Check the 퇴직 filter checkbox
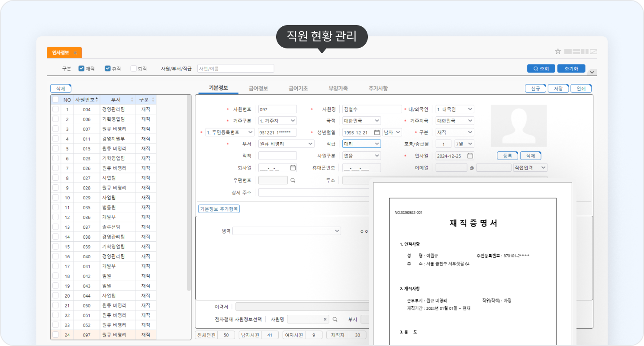 click(134, 68)
